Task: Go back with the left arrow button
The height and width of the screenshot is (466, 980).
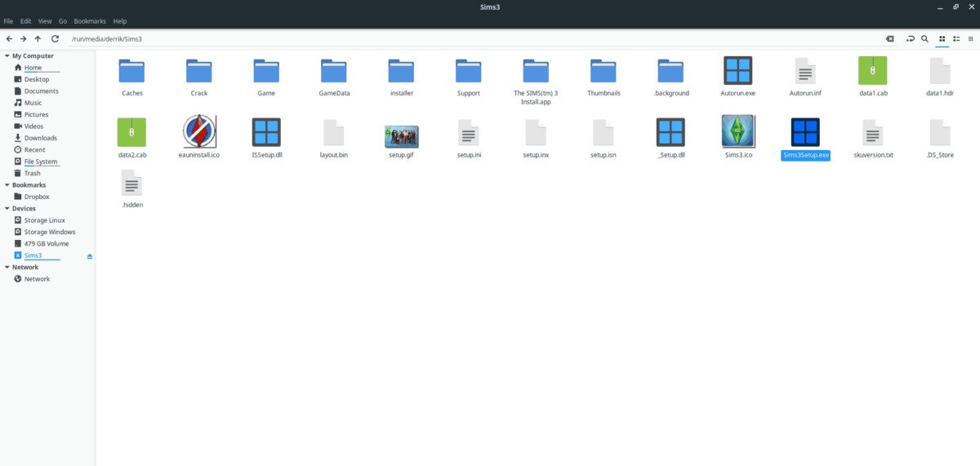Action: pyautogui.click(x=8, y=38)
